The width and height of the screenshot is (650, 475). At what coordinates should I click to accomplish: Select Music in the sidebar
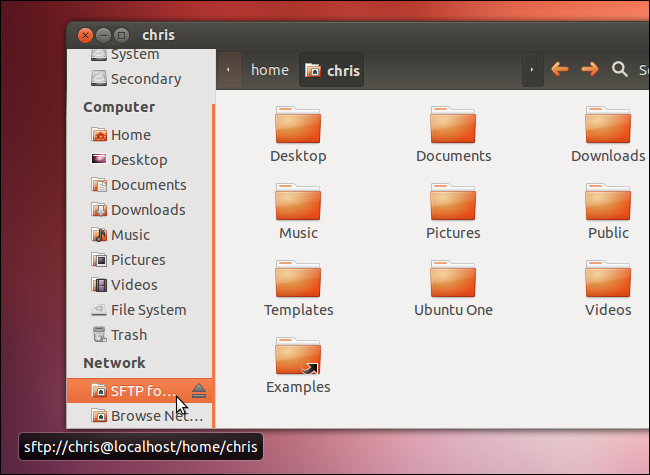[139, 235]
